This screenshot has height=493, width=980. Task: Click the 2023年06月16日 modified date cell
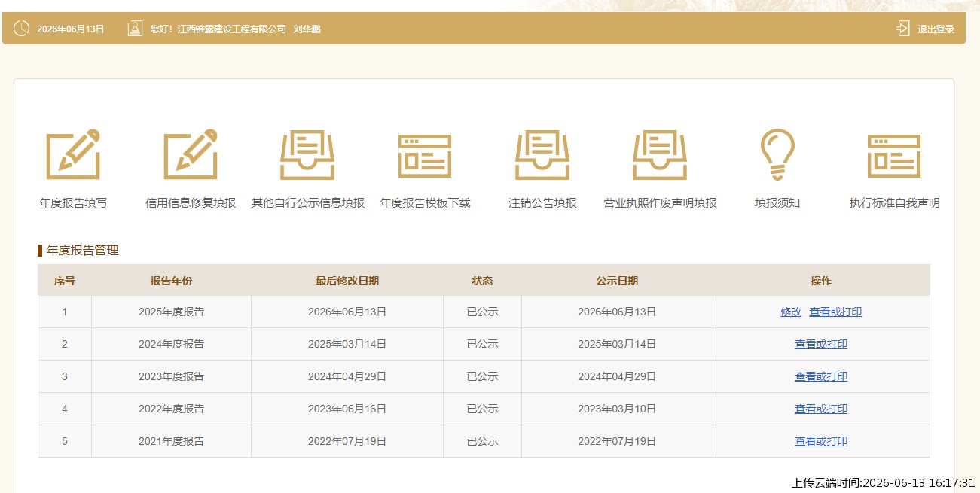click(x=347, y=409)
